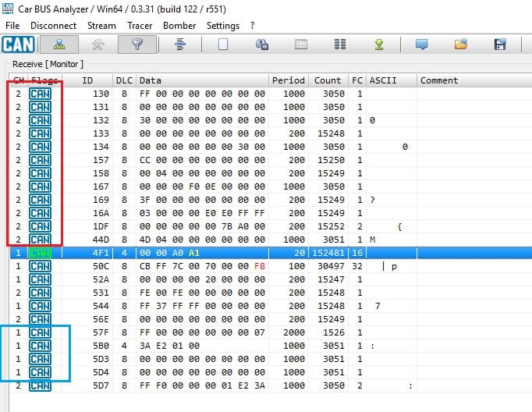This screenshot has width=532, height=412.
Task: Click the CAN flag icon in row 50C
Action: pos(40,266)
